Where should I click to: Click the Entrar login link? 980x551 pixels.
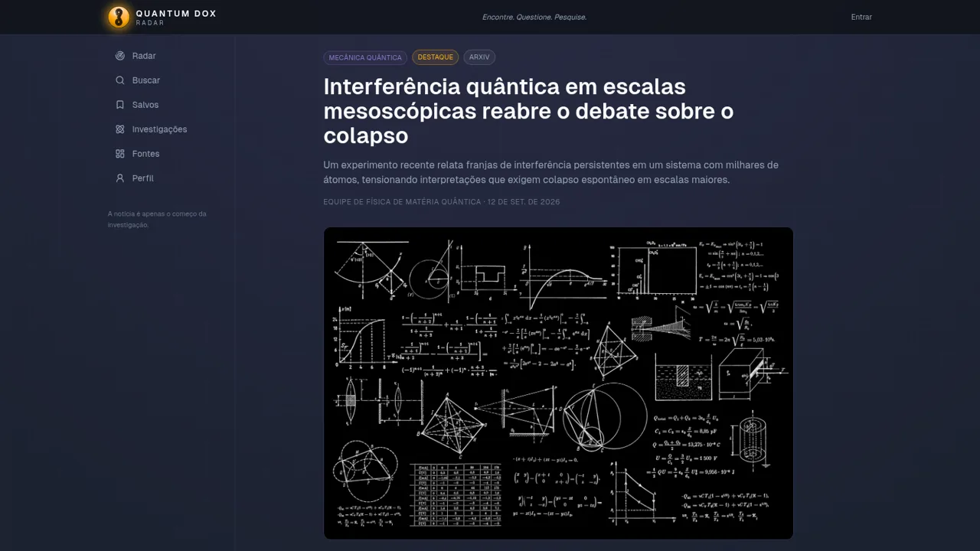861,17
